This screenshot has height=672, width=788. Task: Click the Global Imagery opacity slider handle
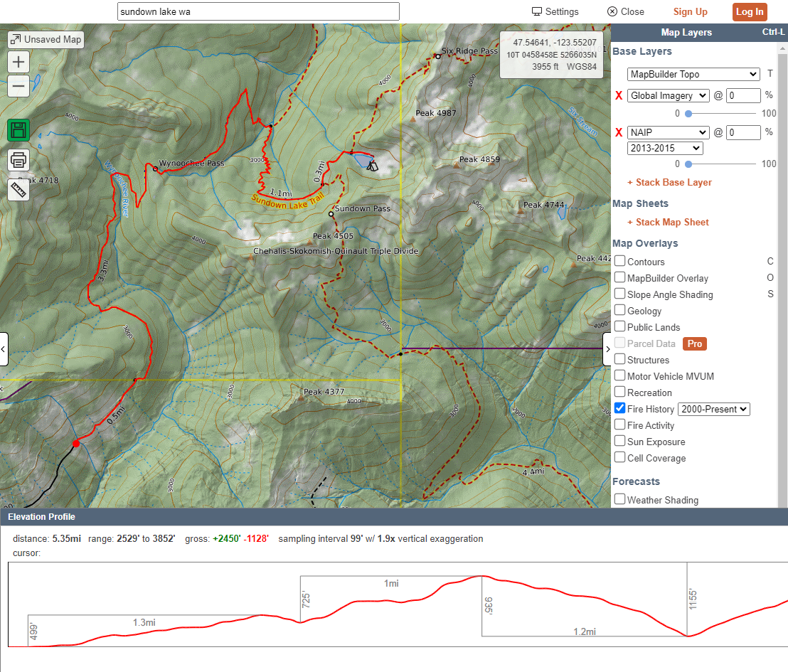point(688,114)
